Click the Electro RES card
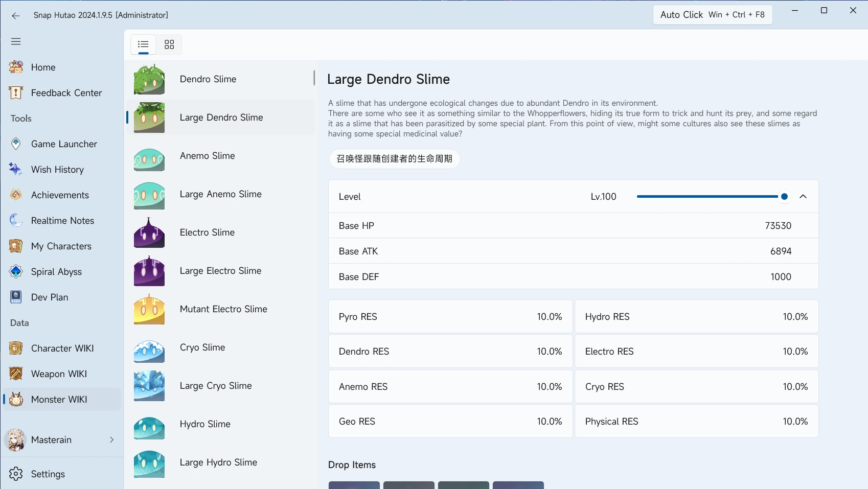Viewport: 868px width, 489px height. 697,352
